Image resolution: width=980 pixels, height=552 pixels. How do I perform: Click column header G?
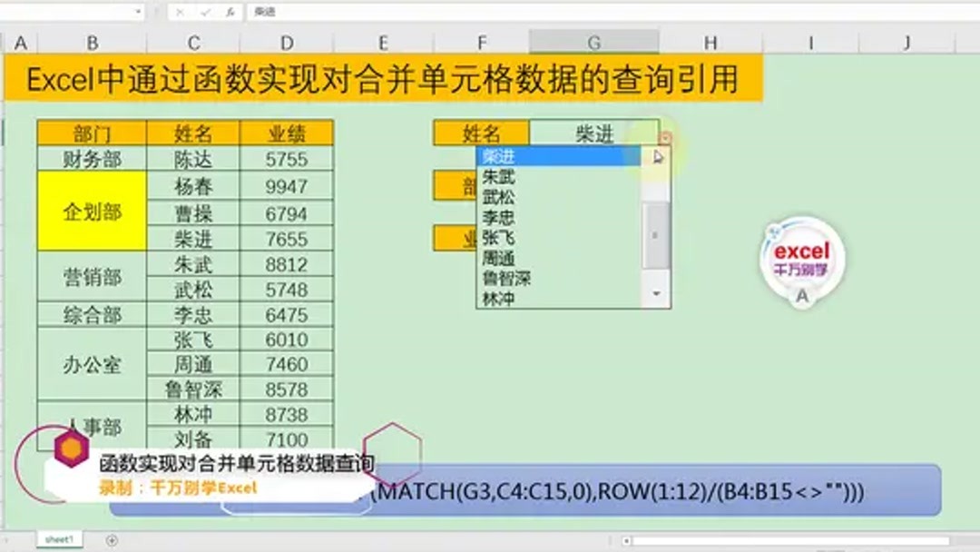point(594,41)
